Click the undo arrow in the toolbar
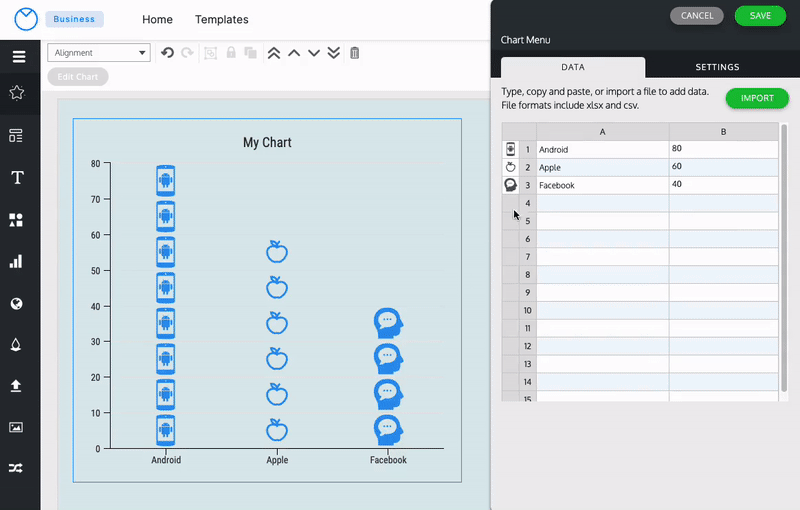This screenshot has width=800, height=510. (x=167, y=53)
